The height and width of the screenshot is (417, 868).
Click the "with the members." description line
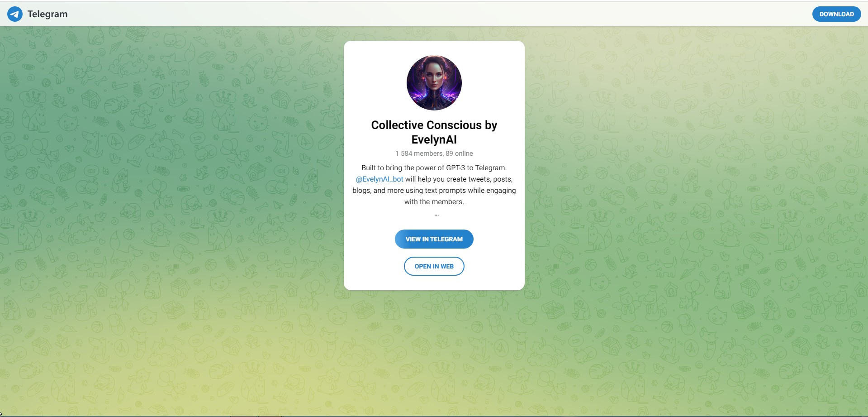434,201
